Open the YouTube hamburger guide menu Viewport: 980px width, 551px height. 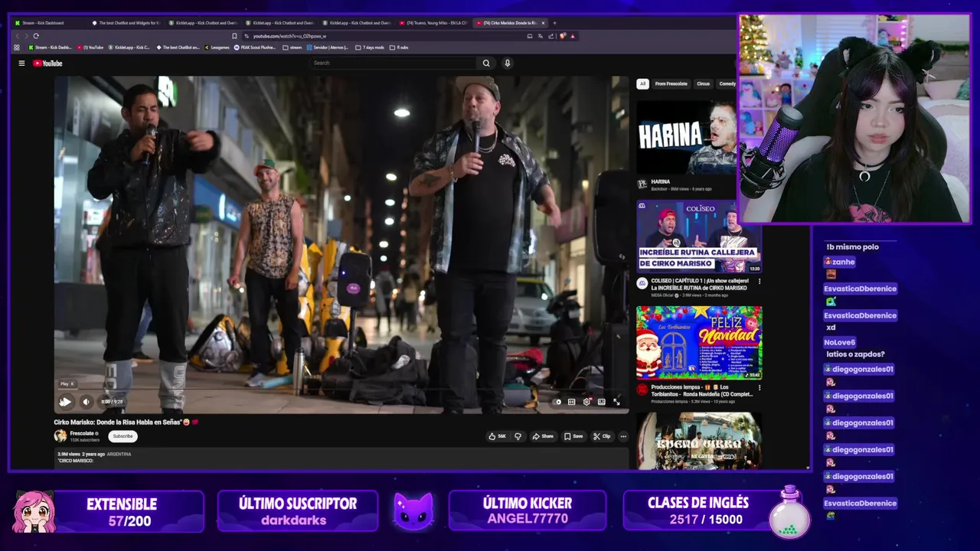pos(21,64)
